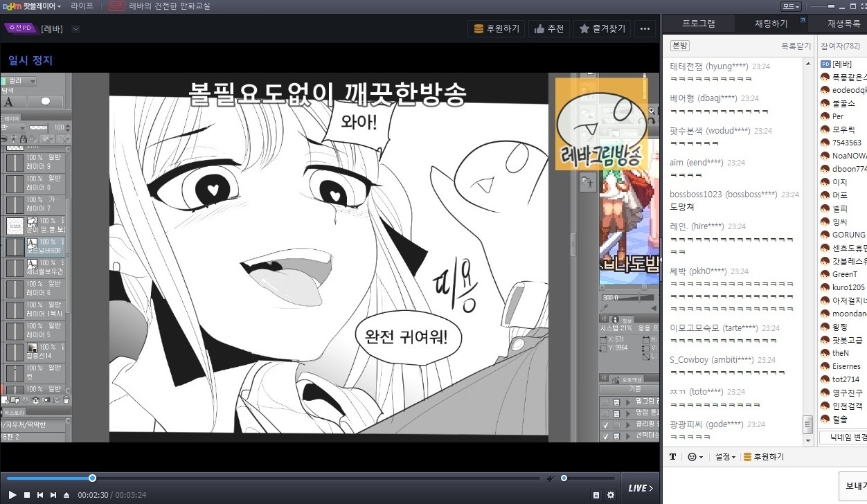Click the 후원하기 button above the video
This screenshot has height=504, width=867.
click(497, 29)
